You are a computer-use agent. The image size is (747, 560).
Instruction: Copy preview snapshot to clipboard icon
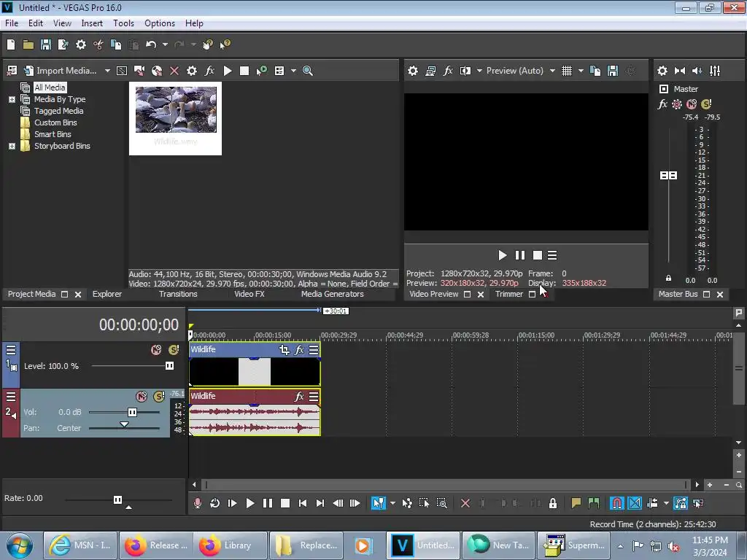[595, 71]
